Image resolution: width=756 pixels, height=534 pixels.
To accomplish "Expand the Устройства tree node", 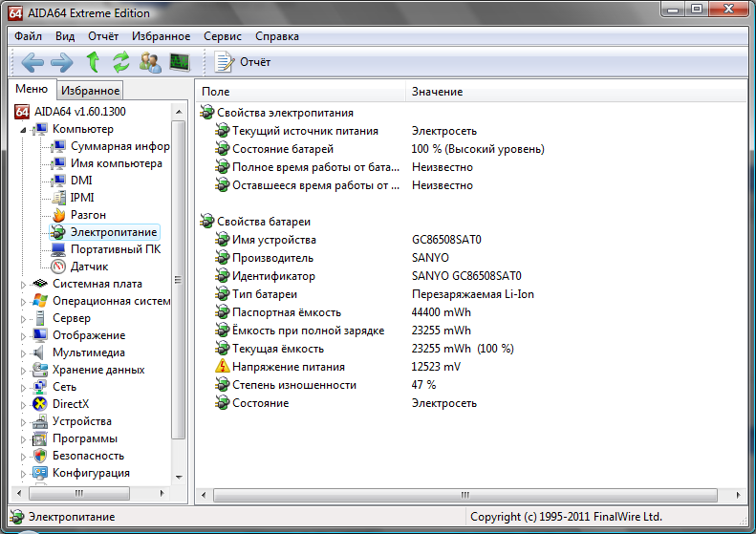I will [x=23, y=421].
